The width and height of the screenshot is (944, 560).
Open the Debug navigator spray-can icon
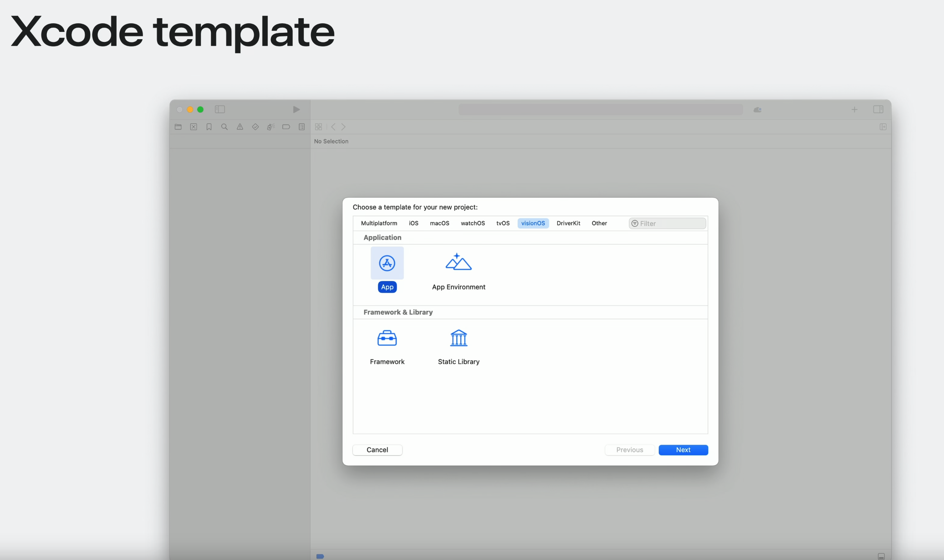click(x=270, y=127)
